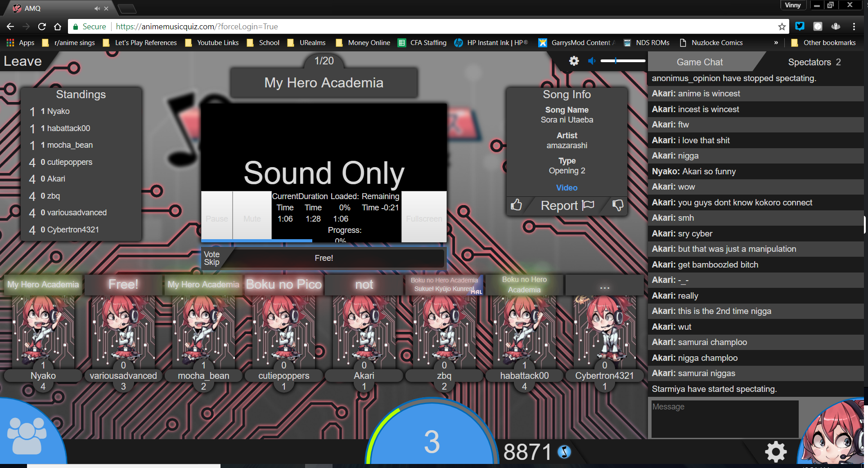
Task: Report the song with the Report flag
Action: 567,205
